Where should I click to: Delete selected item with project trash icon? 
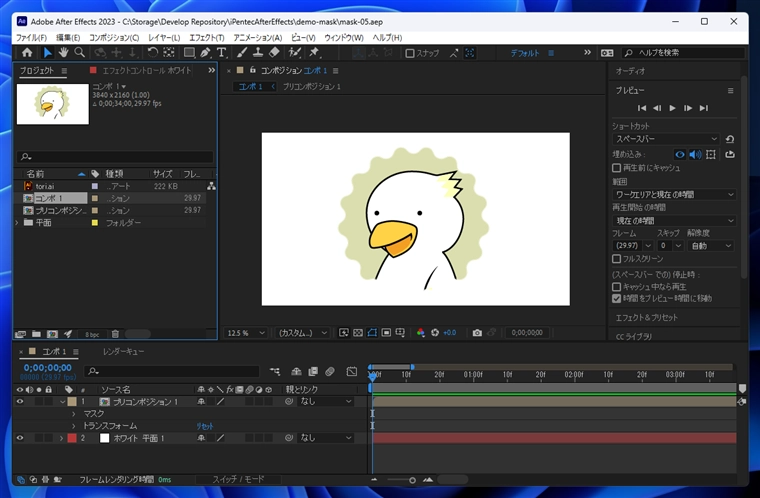pos(115,334)
